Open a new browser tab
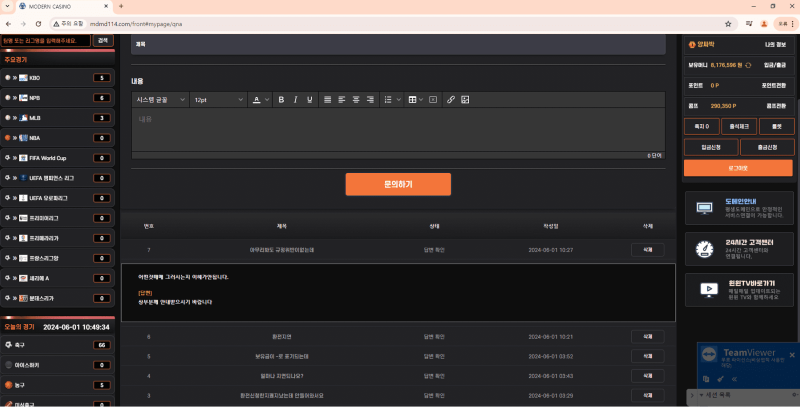The image size is (800, 414). (121, 6)
